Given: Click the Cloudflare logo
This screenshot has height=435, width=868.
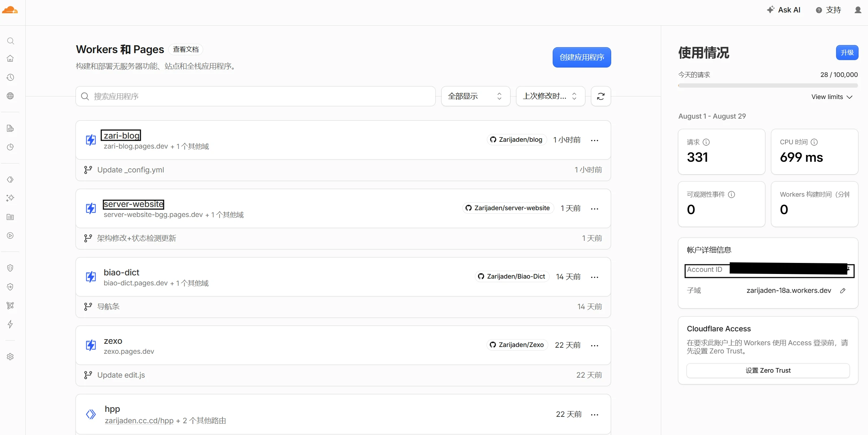Looking at the screenshot, I should (x=10, y=10).
